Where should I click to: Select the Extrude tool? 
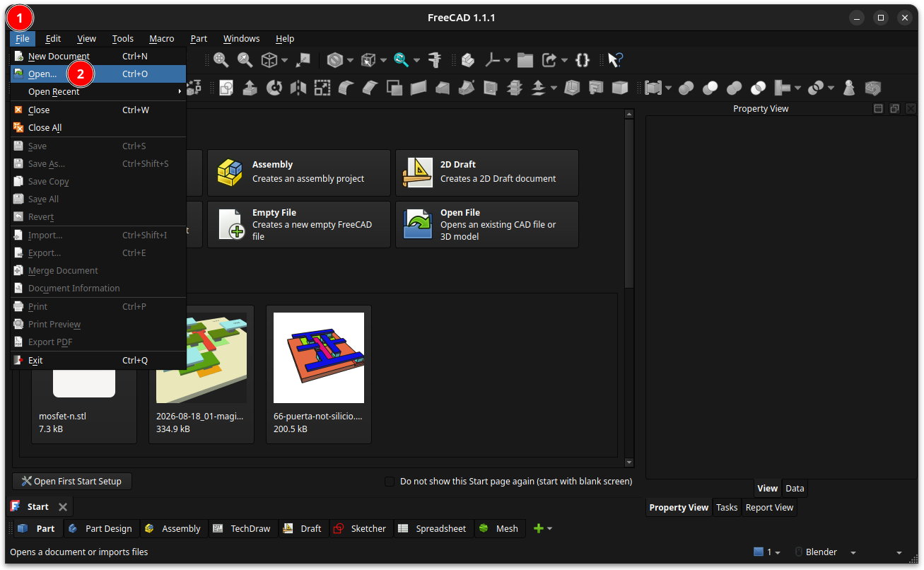pyautogui.click(x=250, y=88)
